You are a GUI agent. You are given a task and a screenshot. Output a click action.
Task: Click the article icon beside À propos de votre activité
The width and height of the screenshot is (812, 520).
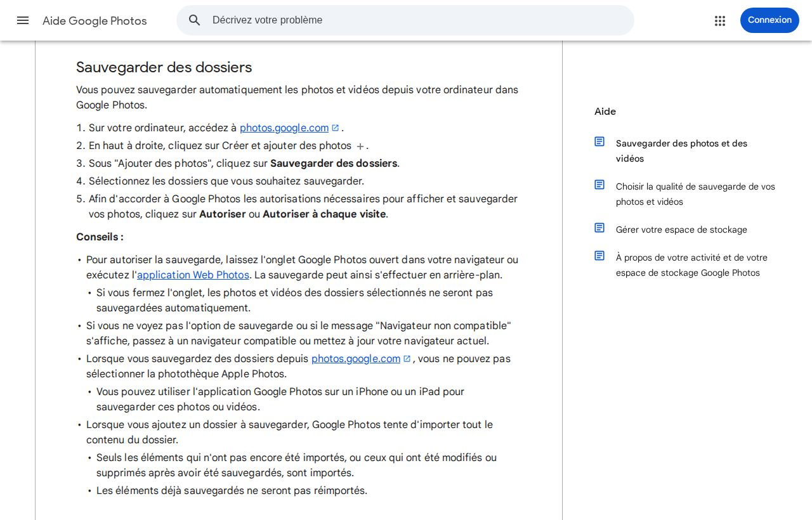click(599, 256)
